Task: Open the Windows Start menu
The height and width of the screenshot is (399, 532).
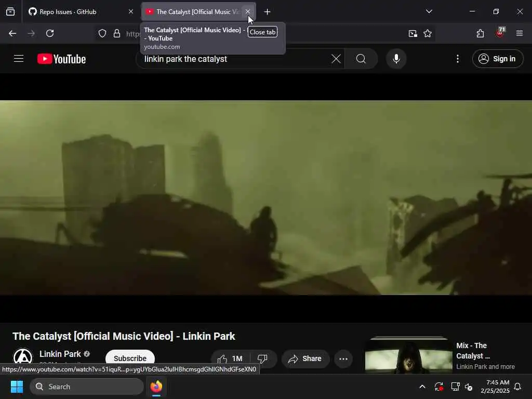Action: [17, 387]
